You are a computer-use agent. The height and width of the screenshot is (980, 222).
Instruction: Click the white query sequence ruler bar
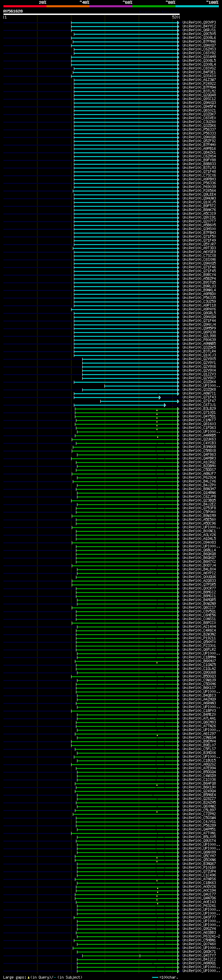tap(92, 15)
